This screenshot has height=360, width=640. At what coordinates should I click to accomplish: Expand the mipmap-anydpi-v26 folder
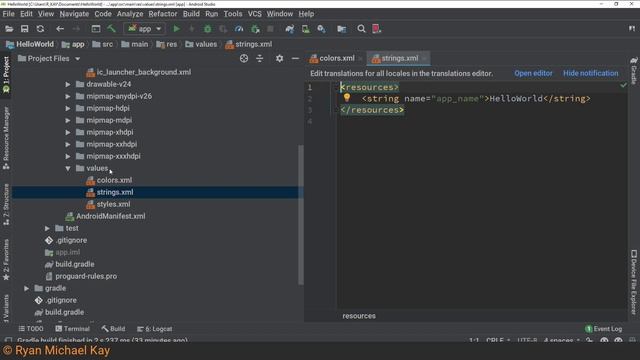68,96
